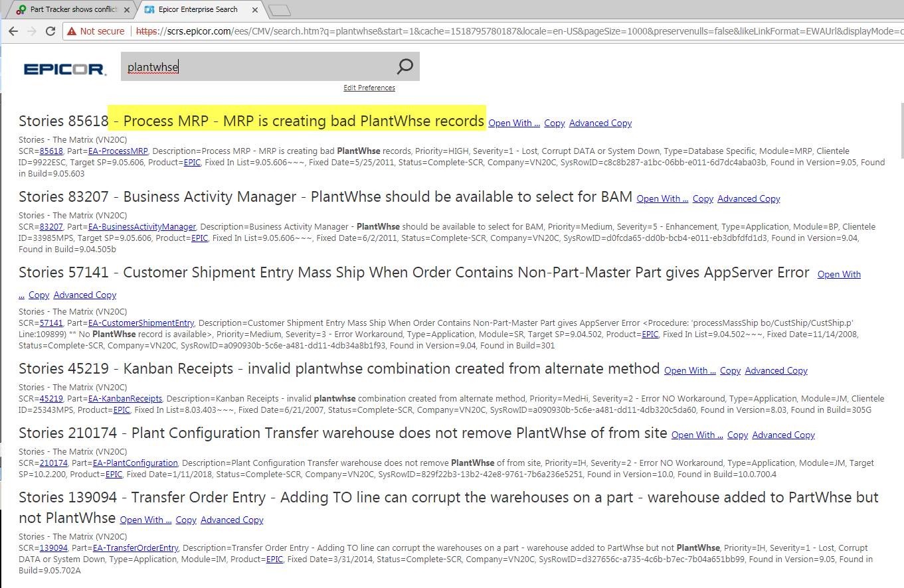Advanced Copy for Stories 45219
The image size is (904, 588).
(776, 370)
